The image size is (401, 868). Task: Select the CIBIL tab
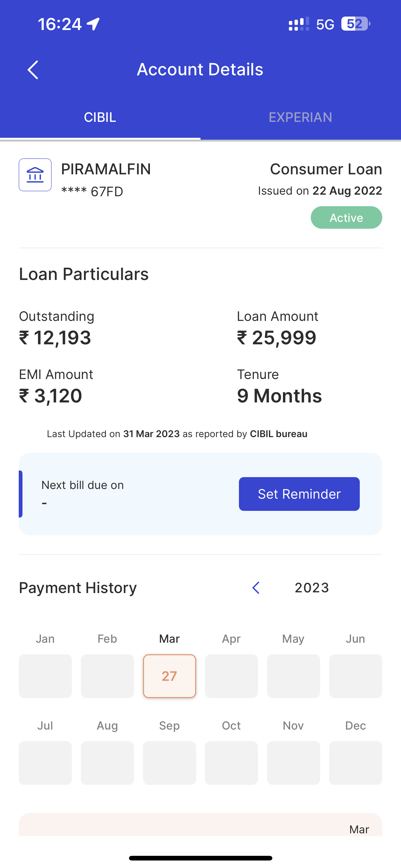coord(100,117)
